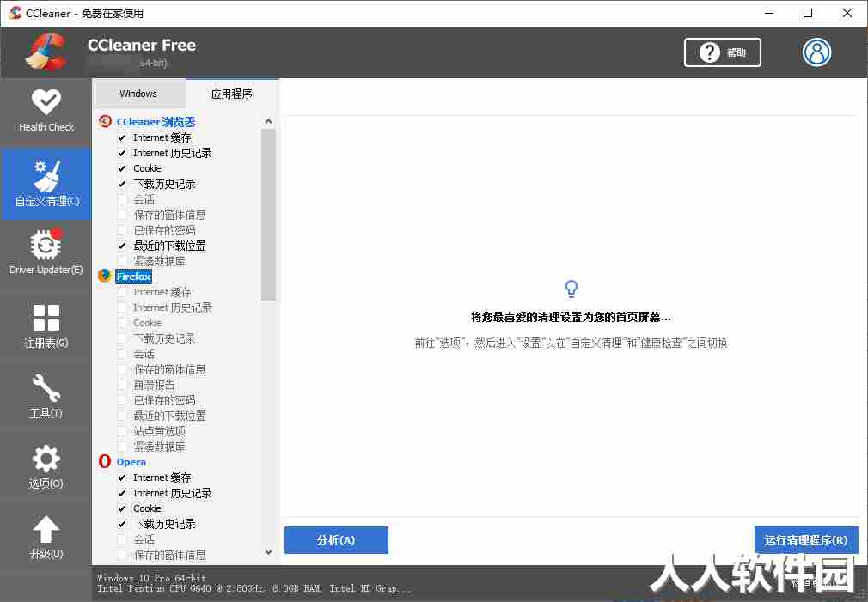Uncheck Internet 缓存 under Opera
868x602 pixels.
click(122, 477)
